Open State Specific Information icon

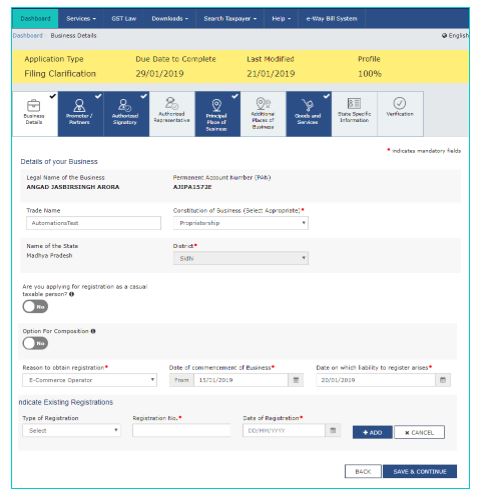354,103
